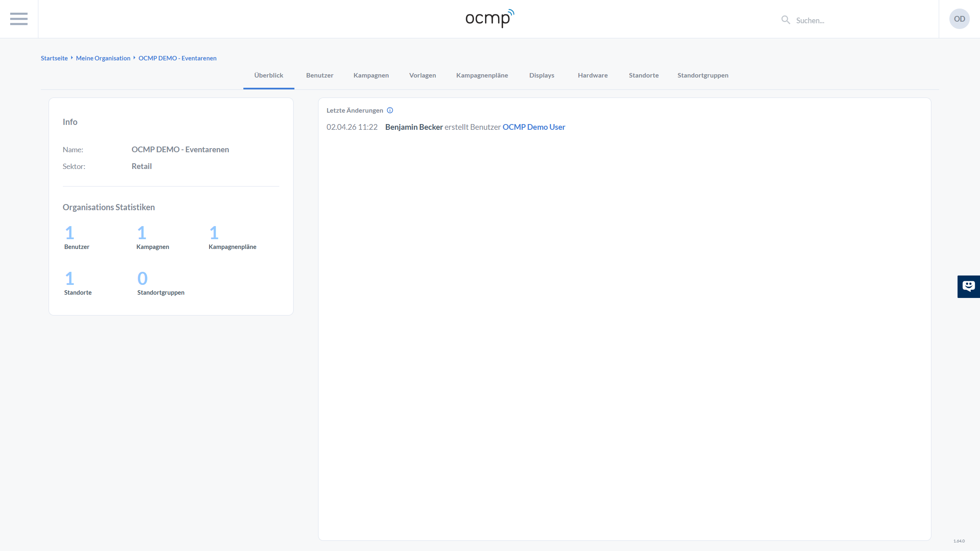Screen dimensions: 980x551
Task: Click the ocmp logo
Action: tap(489, 18)
